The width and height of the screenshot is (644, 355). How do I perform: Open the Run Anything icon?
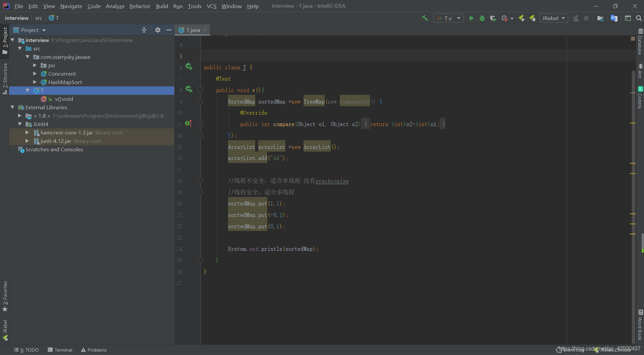628,18
